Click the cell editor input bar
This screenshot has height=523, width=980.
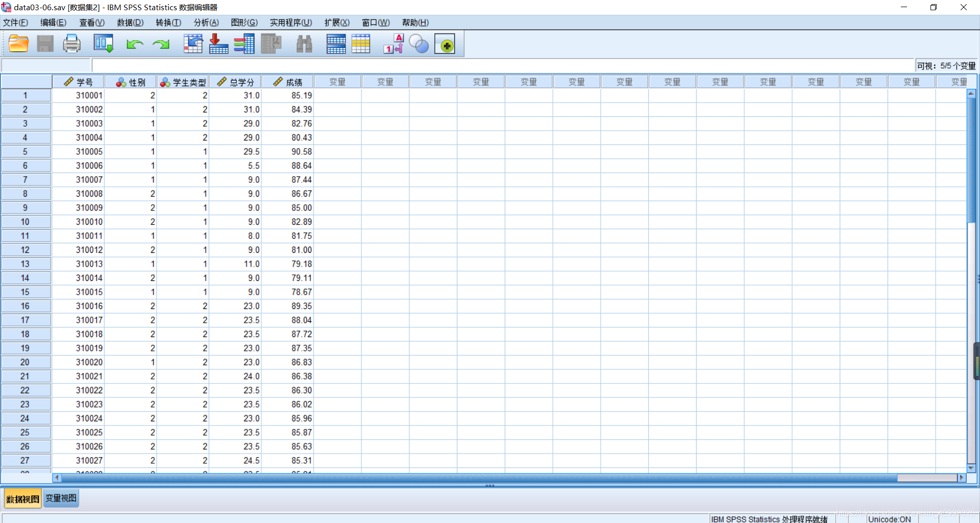point(503,65)
